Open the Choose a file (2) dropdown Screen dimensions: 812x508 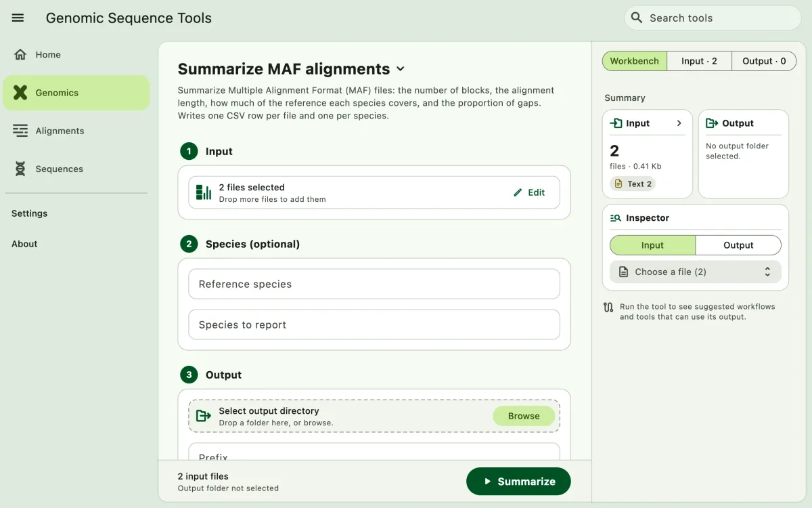click(696, 272)
